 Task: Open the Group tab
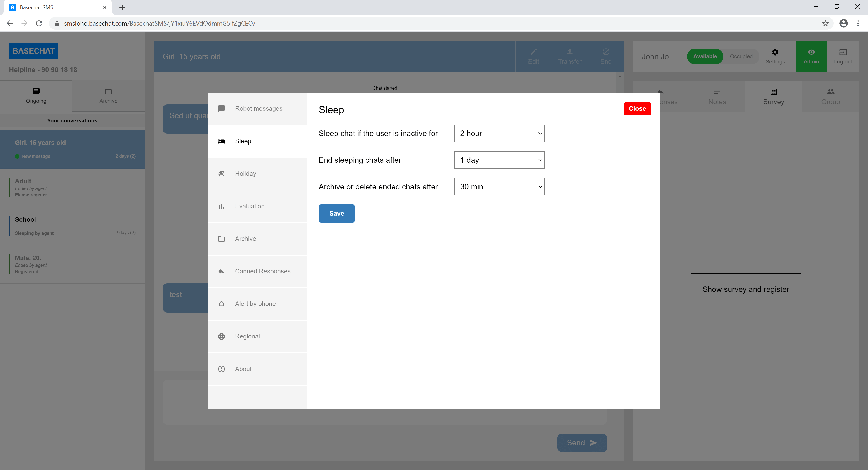(830, 97)
